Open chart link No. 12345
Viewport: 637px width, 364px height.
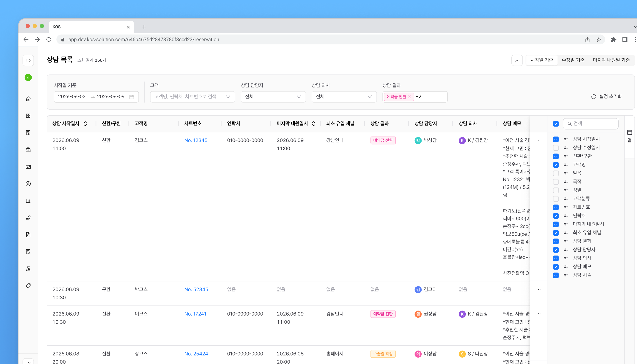click(196, 141)
